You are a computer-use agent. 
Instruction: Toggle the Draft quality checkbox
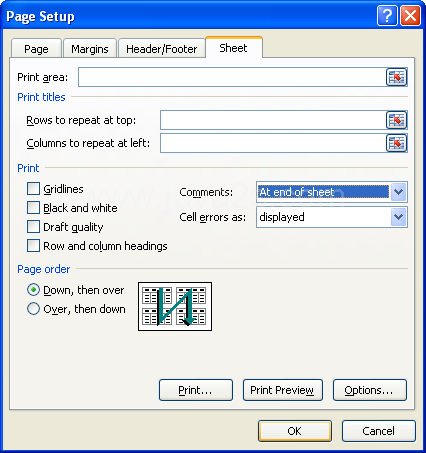[x=33, y=227]
